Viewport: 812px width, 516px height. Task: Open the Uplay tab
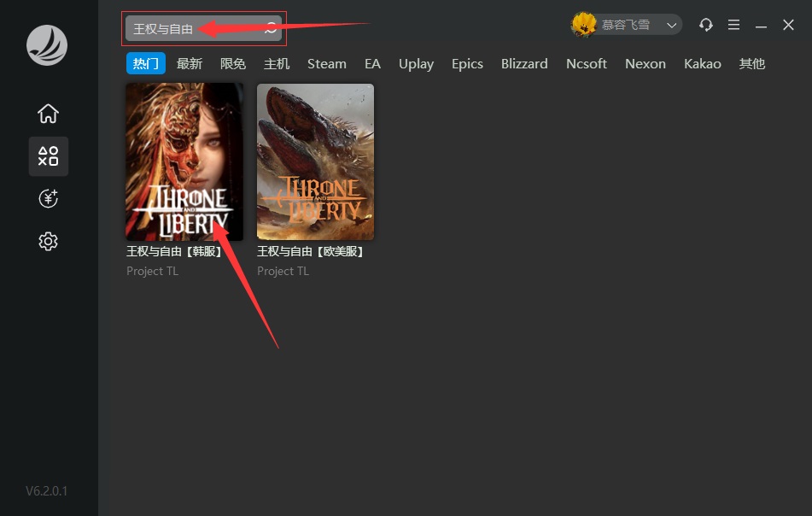[x=416, y=64]
